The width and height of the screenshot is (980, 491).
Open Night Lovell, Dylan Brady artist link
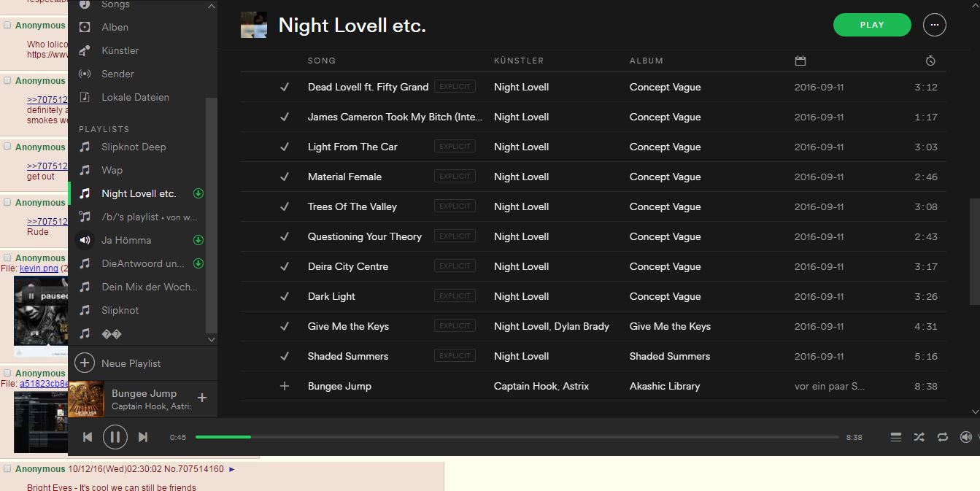(552, 326)
